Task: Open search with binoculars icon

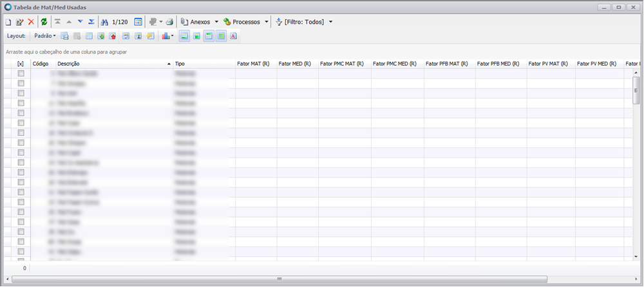Action: [104, 22]
